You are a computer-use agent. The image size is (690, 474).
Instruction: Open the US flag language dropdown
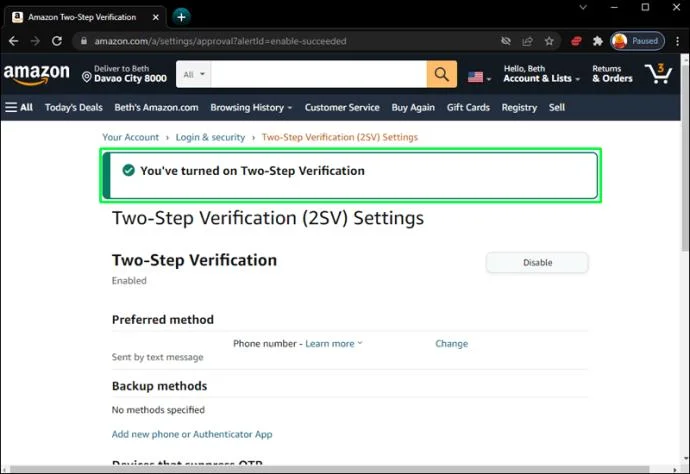(x=479, y=77)
